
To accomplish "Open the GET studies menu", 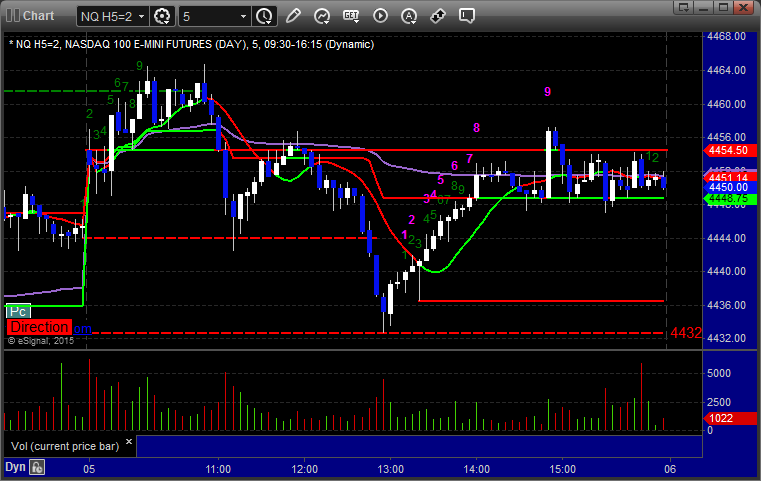I will (351, 16).
